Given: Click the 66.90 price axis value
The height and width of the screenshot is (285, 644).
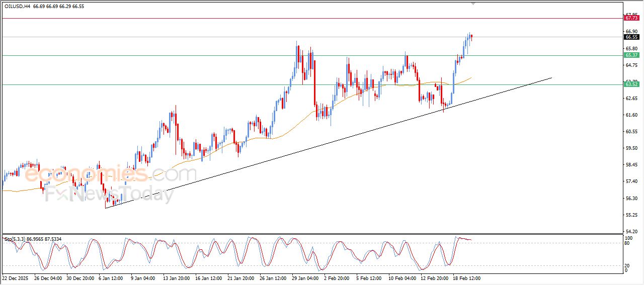Looking at the screenshot, I should tap(631, 31).
